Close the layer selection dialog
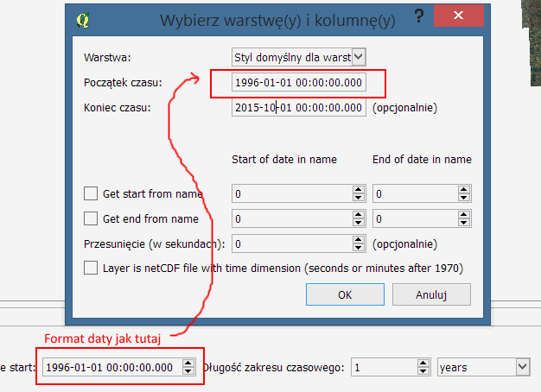This screenshot has height=392, width=541. 459,16
